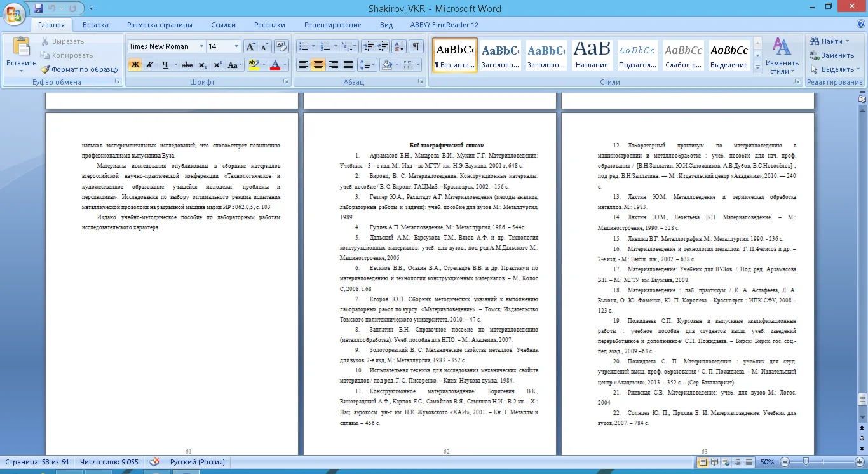Click the Sort (А-Я) paragraph icon
This screenshot has width=868, height=474.
click(x=399, y=46)
